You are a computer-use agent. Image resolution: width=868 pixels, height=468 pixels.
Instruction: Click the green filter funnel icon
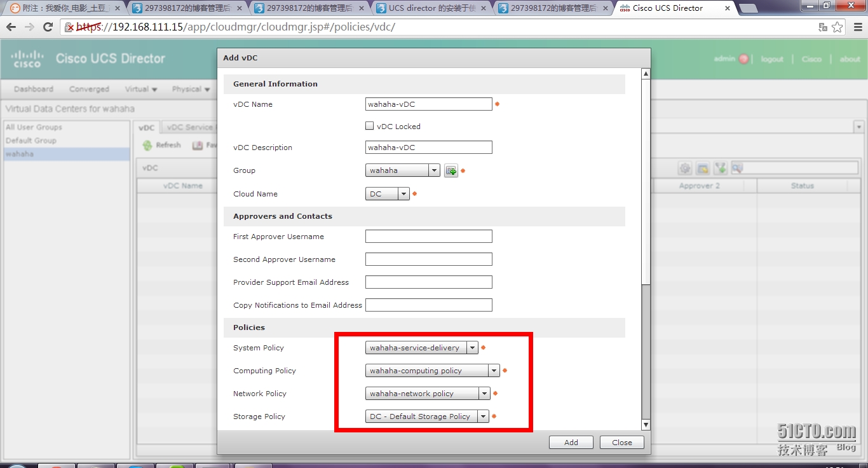coord(720,169)
